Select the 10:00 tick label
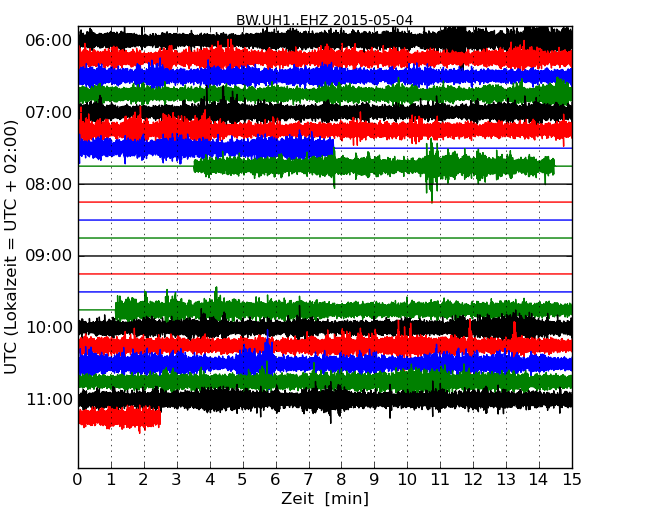This screenshot has height=520, width=650. pyautogui.click(x=48, y=328)
